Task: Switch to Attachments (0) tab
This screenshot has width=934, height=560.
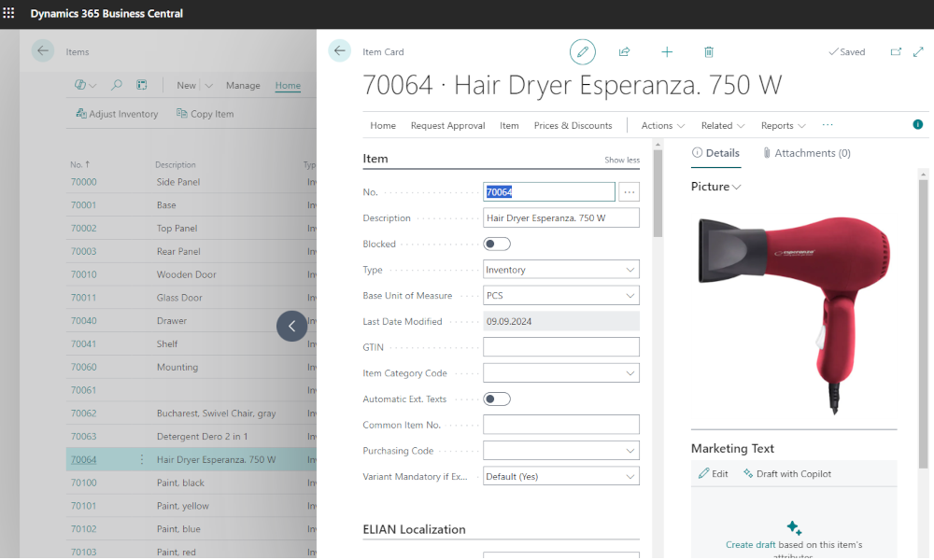Action: [x=807, y=153]
